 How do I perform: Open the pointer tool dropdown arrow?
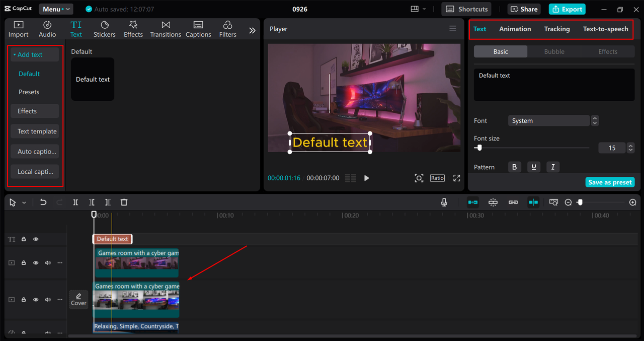pyautogui.click(x=24, y=202)
